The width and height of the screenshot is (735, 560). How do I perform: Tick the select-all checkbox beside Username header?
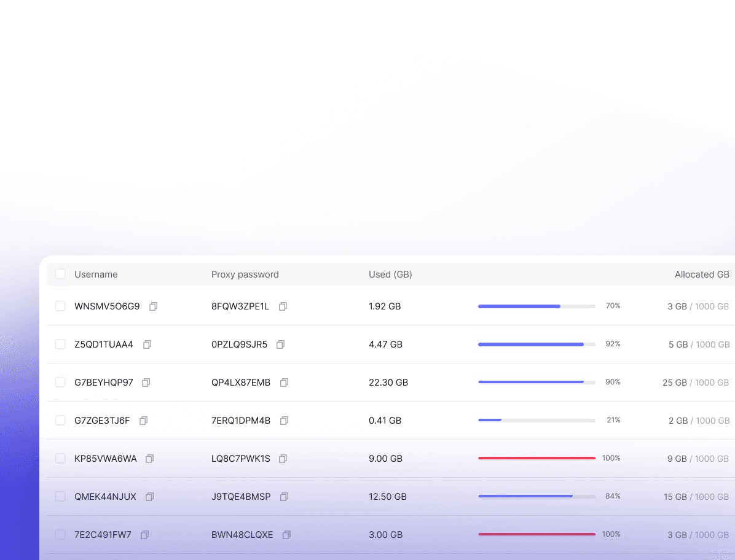60,274
